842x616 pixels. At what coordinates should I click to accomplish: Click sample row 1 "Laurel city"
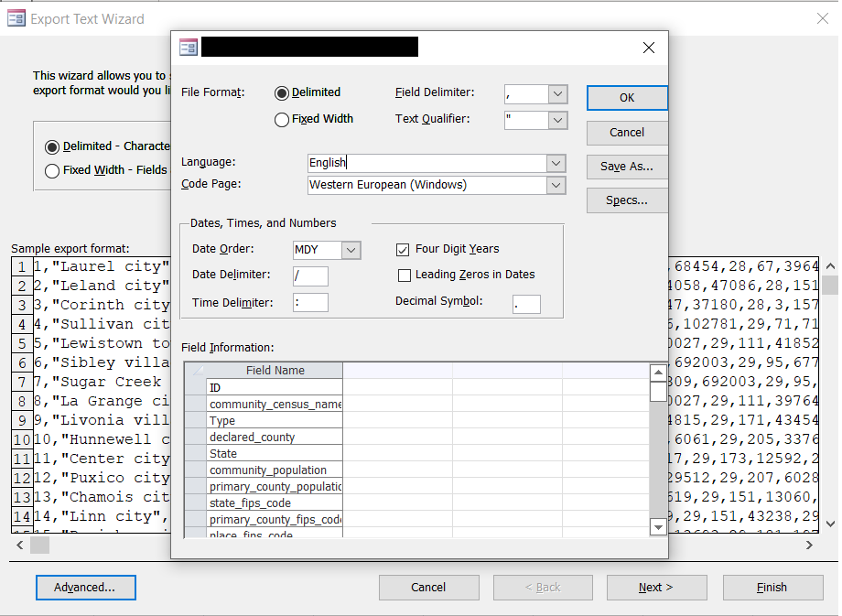pyautogui.click(x=102, y=266)
